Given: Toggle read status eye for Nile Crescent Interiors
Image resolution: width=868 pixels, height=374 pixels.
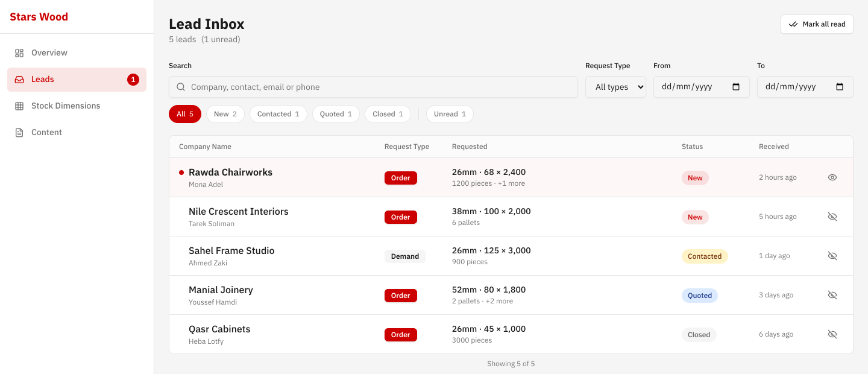Looking at the screenshot, I should pos(832,217).
